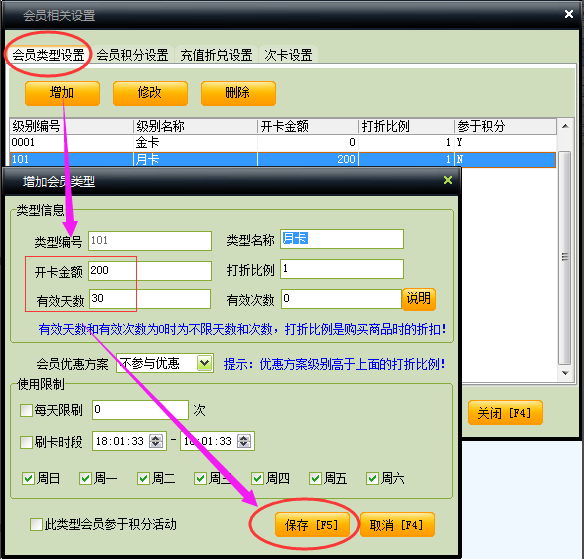584x559 pixels.
Task: Click the 取消 [F4] button
Action: click(397, 525)
